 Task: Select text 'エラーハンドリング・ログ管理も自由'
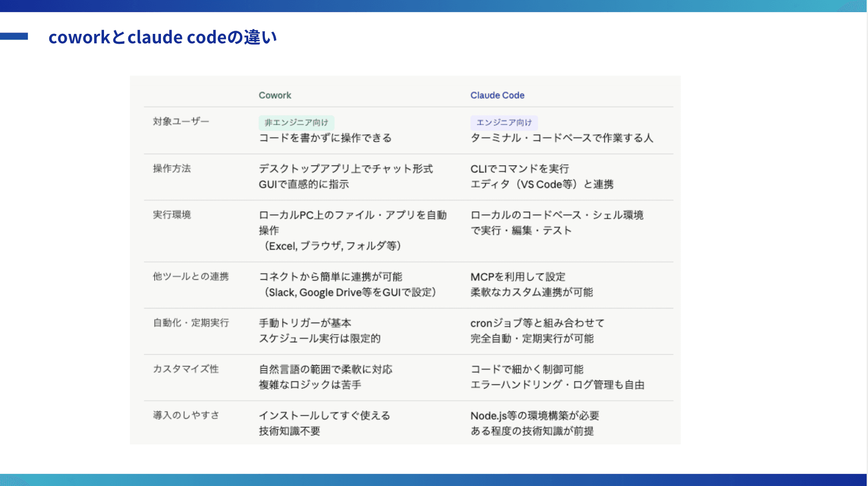(x=557, y=385)
